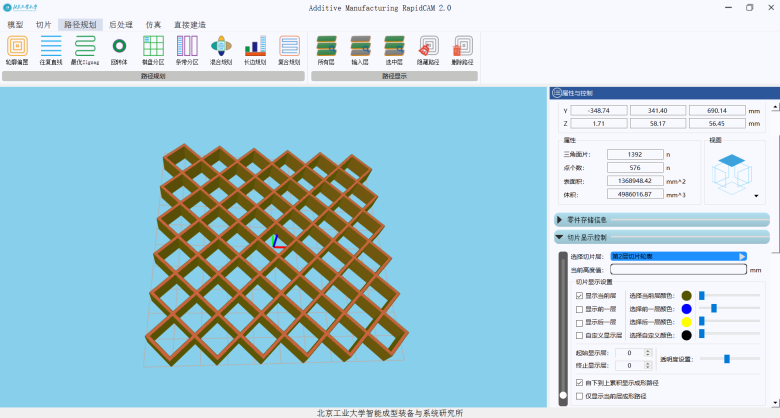Click the 棋盘分区 checkerboard partition icon
The width and height of the screenshot is (780, 418).
coord(153,46)
